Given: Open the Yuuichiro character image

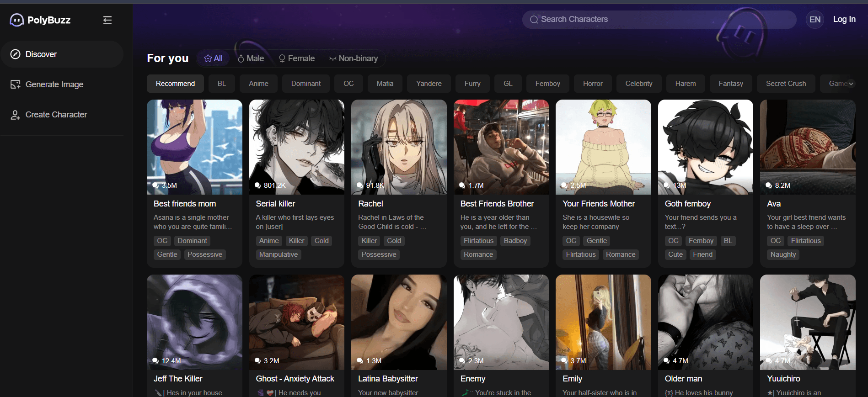Looking at the screenshot, I should coord(808,322).
